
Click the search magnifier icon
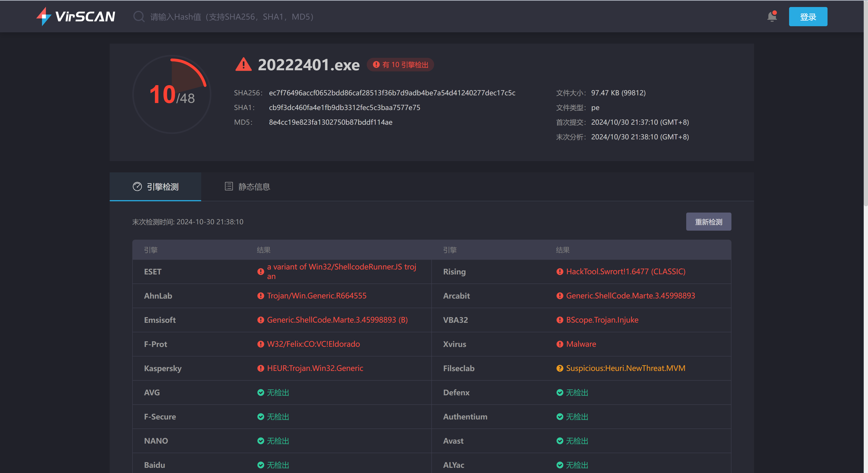(139, 16)
